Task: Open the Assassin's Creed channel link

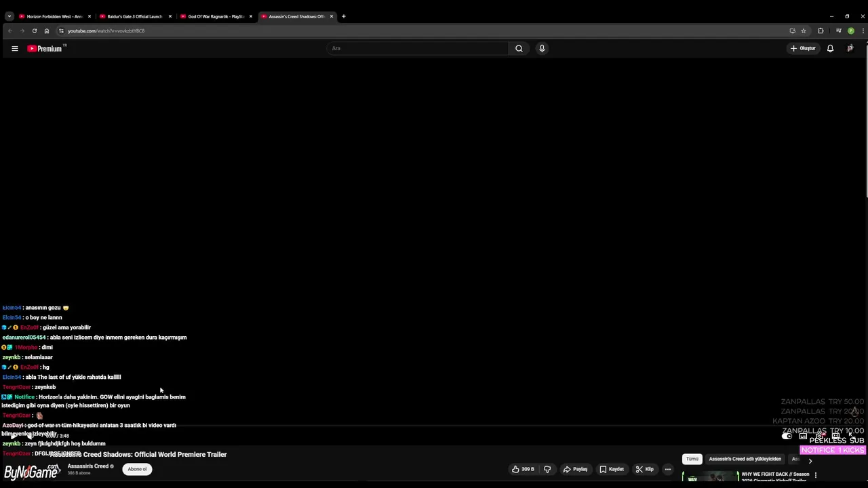Action: (88, 466)
